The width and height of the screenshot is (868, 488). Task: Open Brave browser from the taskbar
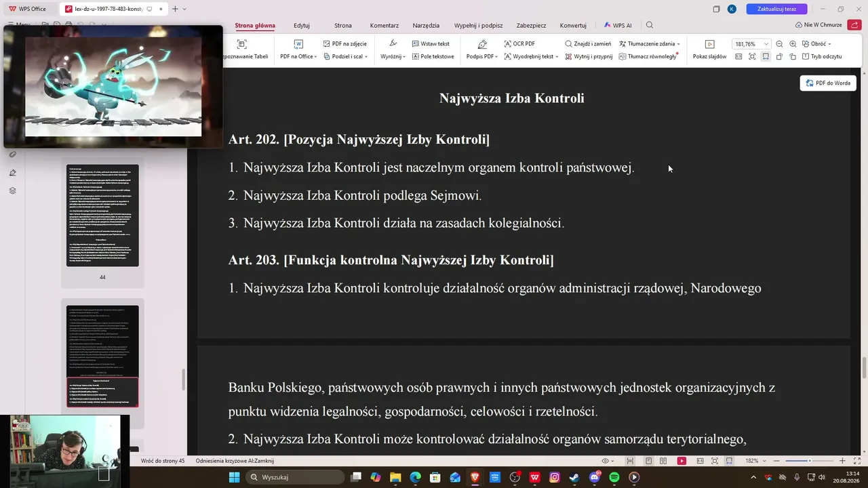(475, 477)
